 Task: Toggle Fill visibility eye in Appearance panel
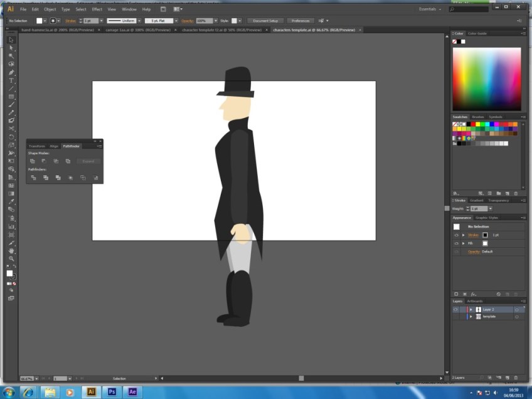pyautogui.click(x=457, y=243)
